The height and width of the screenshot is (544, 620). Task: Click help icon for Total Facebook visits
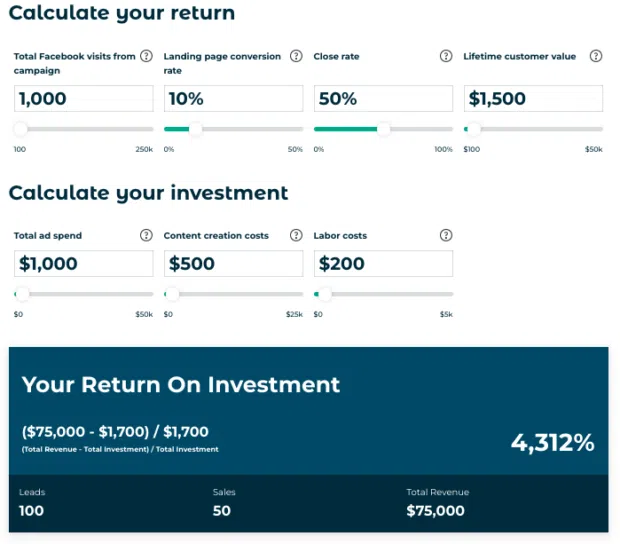(146, 57)
